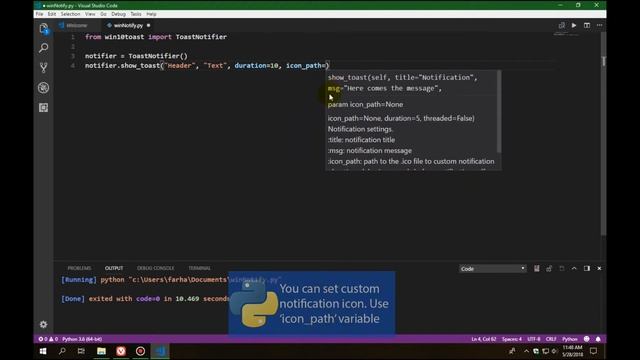Click the [Done] exited with code=0 output line
This screenshot has height=360, width=640.
pyautogui.click(x=146, y=299)
